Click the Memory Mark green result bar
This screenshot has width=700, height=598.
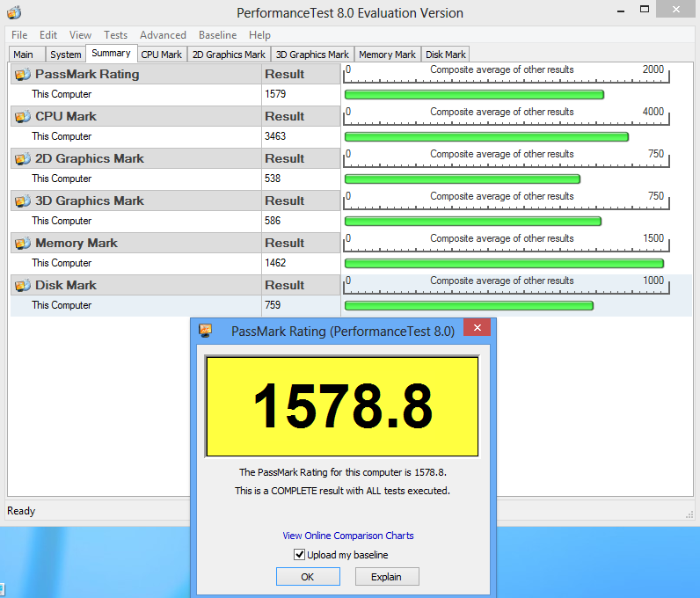point(505,264)
